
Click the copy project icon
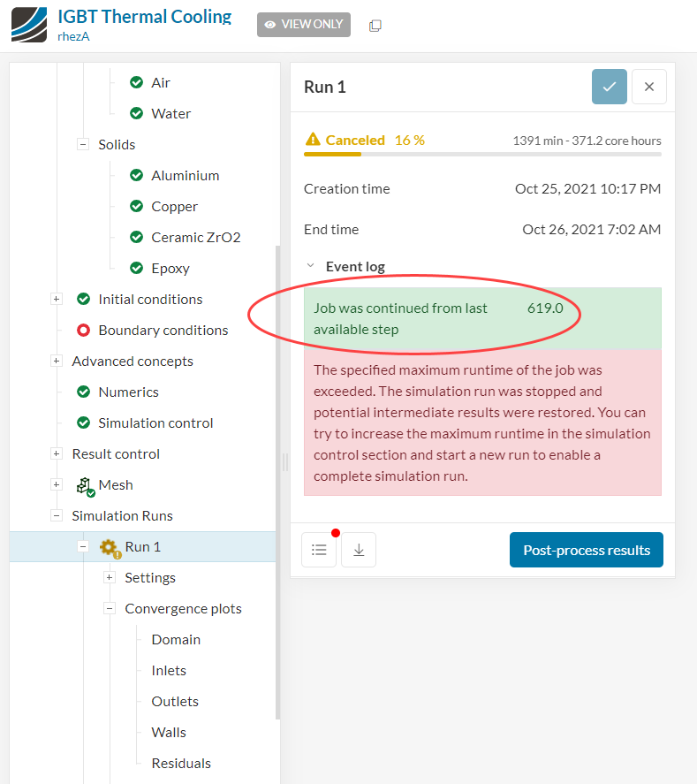tap(375, 26)
